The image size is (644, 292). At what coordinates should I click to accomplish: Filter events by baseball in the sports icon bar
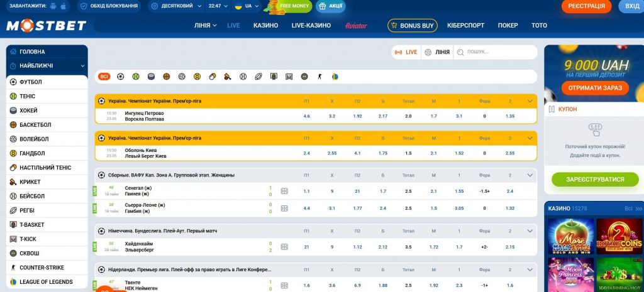[x=243, y=76]
